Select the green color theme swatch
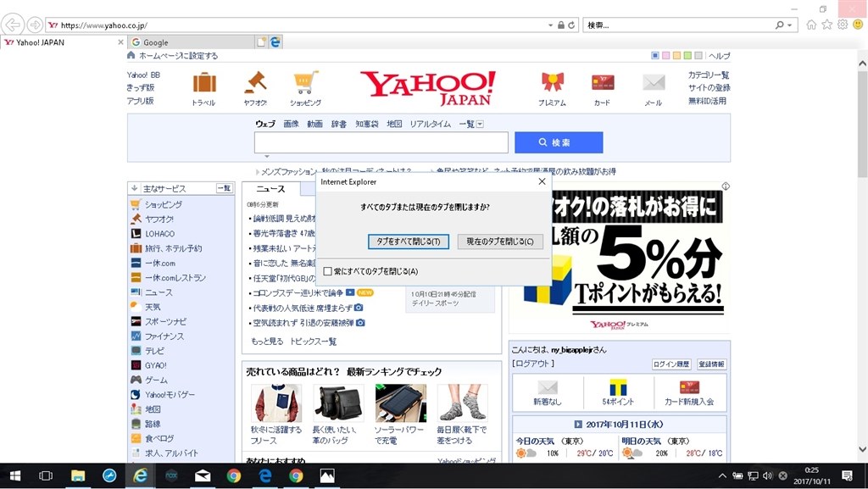Viewport: 868px width, 489px height. pyautogui.click(x=687, y=55)
